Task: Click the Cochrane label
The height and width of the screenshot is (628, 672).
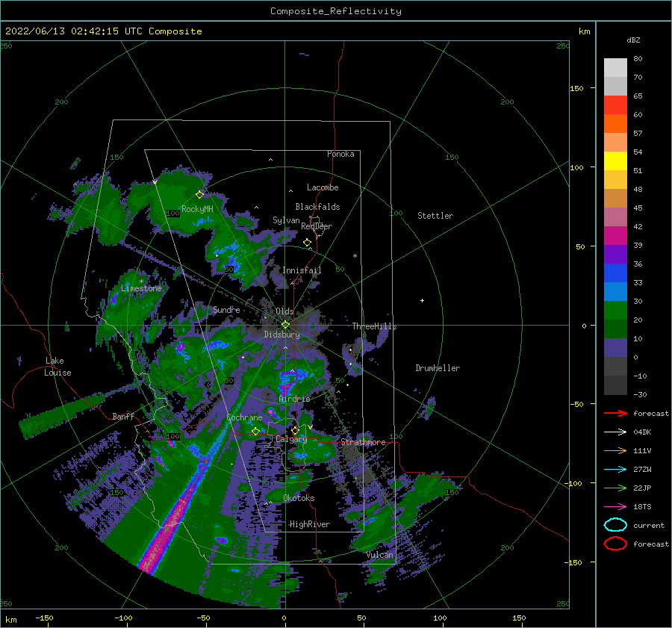Action: coord(244,417)
